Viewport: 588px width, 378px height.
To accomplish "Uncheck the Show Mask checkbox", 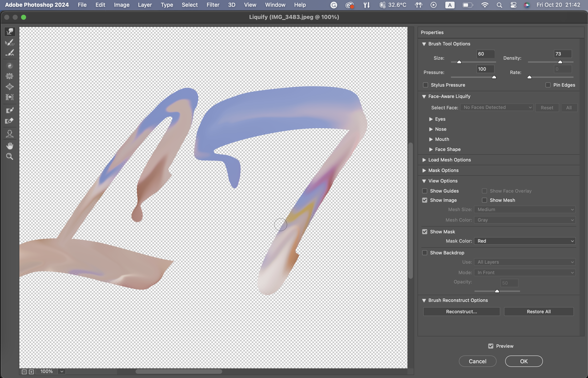I will (x=425, y=232).
